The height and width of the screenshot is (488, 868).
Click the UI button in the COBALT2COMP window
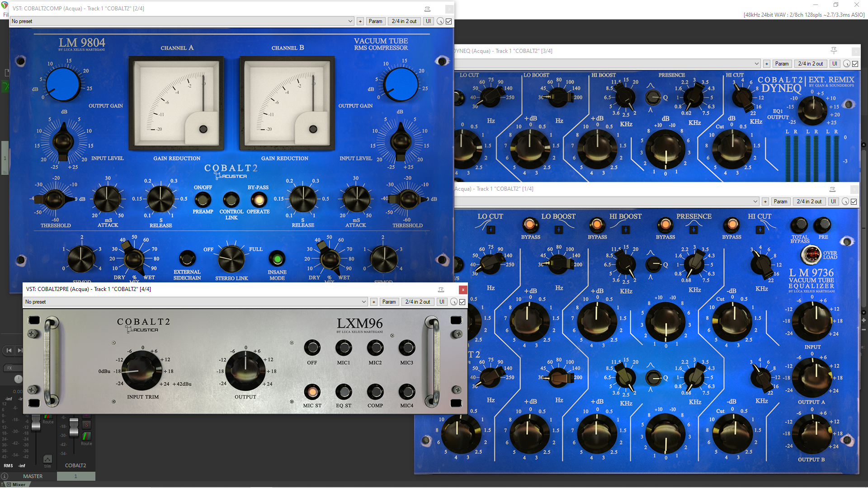pos(428,21)
